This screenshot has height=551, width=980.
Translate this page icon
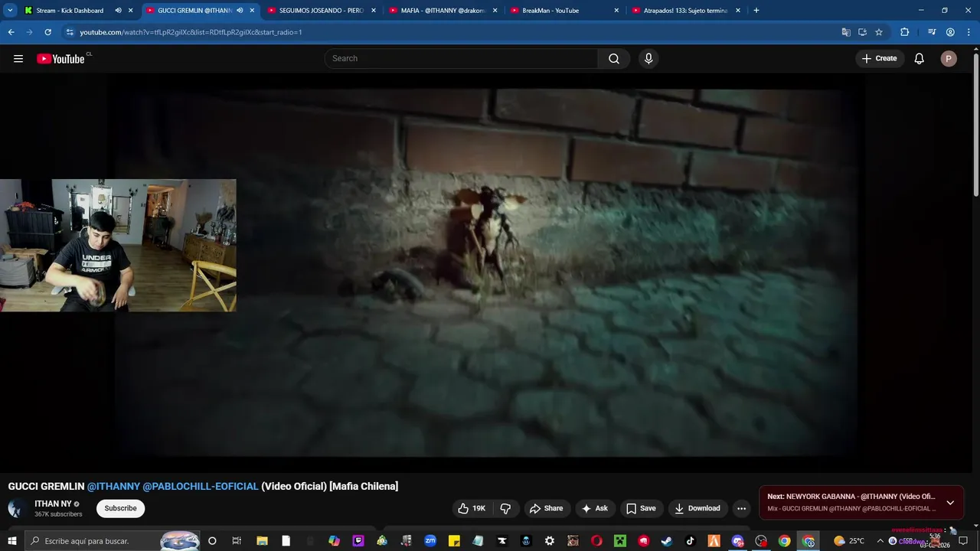846,32
